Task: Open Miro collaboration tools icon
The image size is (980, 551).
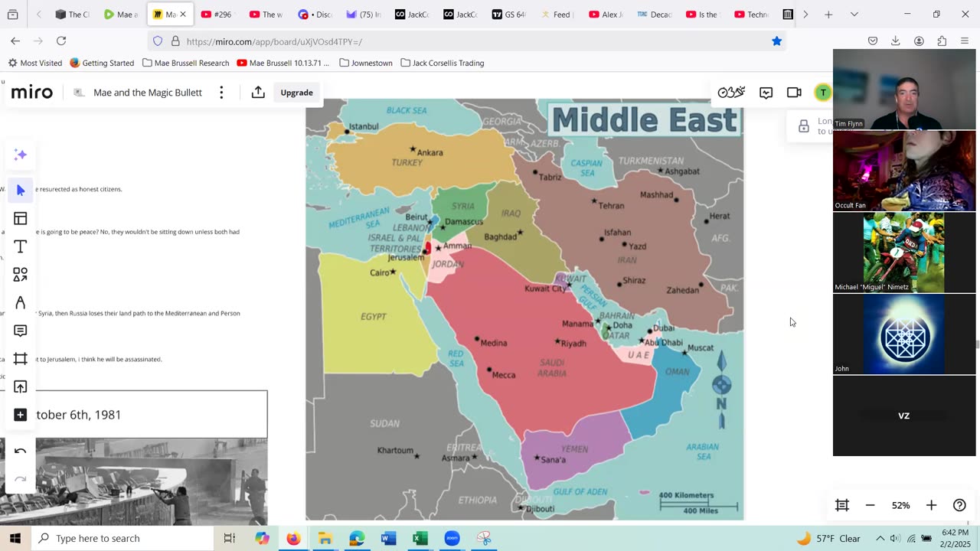Action: [x=731, y=93]
